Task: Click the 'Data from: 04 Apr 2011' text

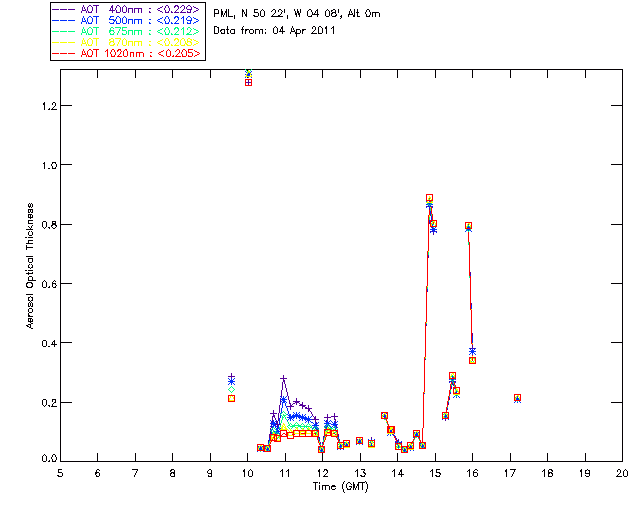Action: coord(274,31)
